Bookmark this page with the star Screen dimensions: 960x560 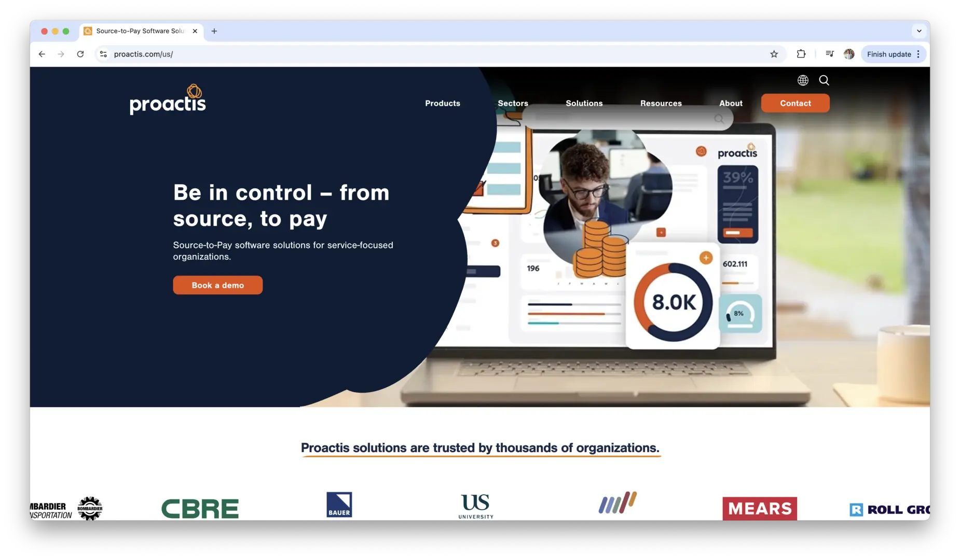click(x=774, y=54)
